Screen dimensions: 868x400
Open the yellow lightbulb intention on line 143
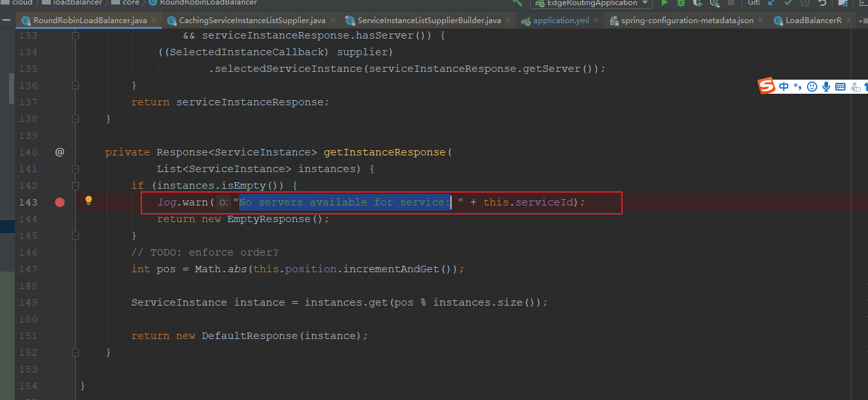click(89, 200)
